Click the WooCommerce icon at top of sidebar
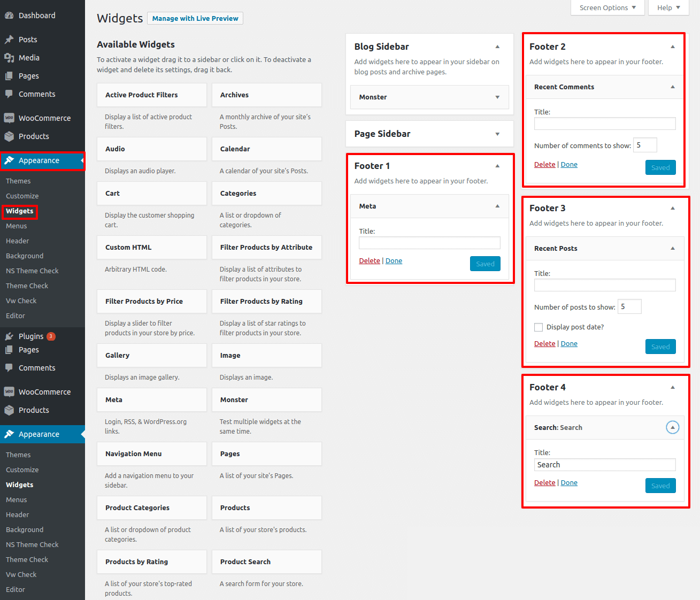 9,118
